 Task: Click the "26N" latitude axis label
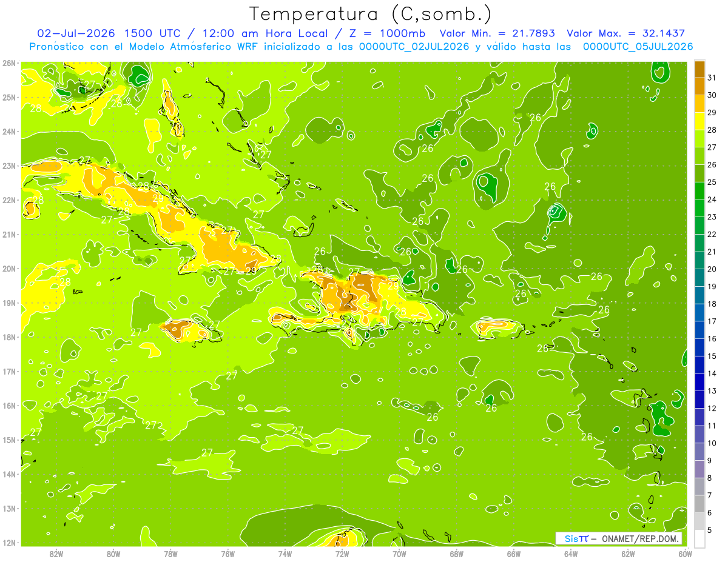(x=8, y=63)
